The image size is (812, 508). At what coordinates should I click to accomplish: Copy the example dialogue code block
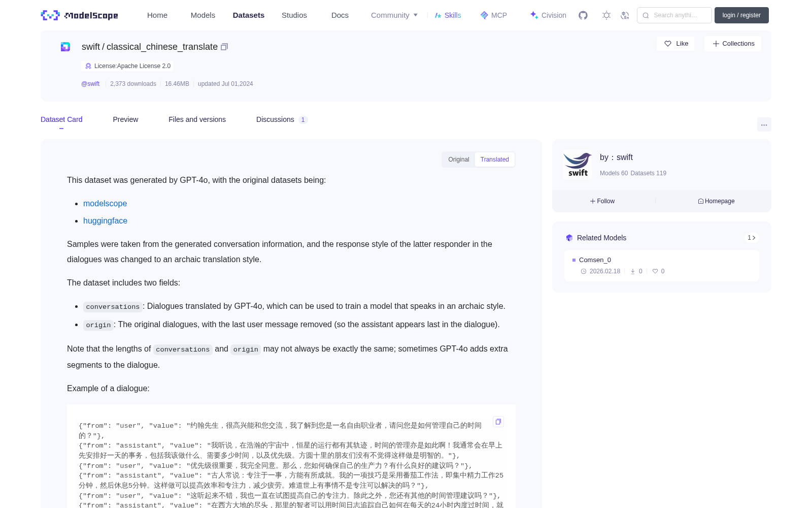tap(498, 422)
